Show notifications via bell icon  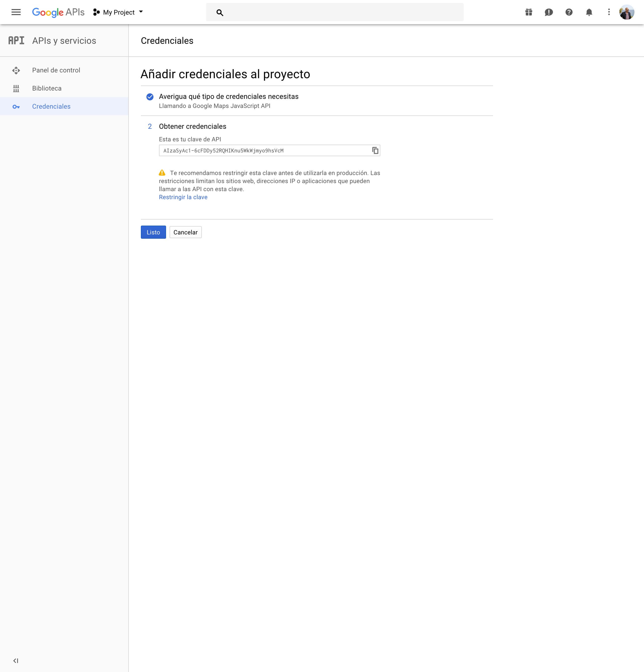point(589,12)
